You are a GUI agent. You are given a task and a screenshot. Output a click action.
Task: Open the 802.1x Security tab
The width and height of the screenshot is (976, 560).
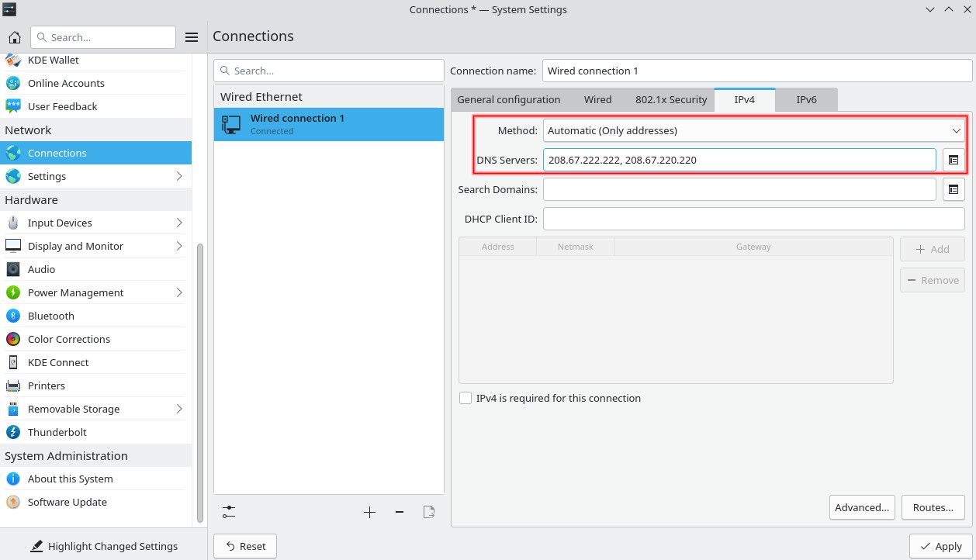pos(671,99)
